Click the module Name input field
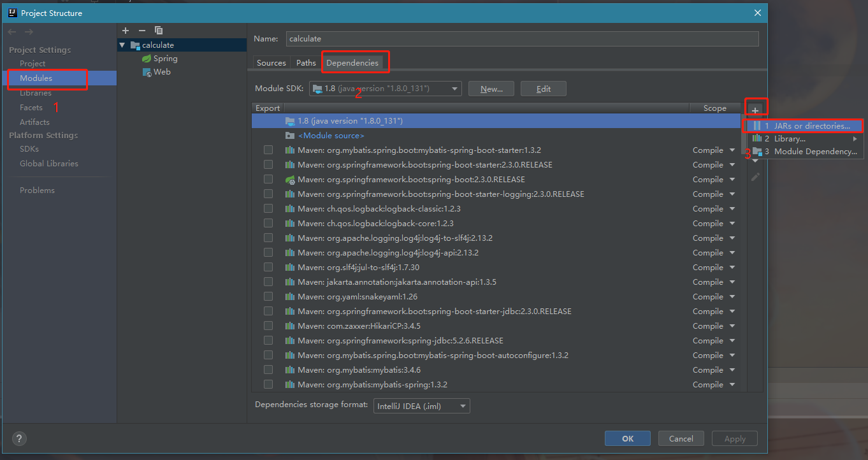 coord(523,39)
